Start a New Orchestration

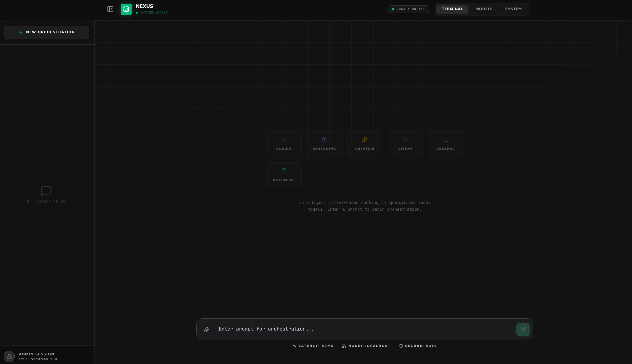point(46,32)
